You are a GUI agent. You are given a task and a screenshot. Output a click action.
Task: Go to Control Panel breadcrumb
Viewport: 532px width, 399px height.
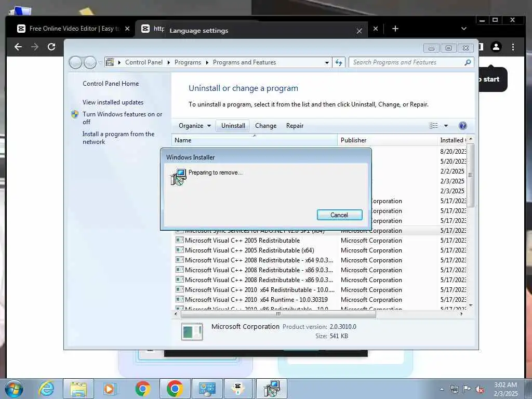pos(144,62)
